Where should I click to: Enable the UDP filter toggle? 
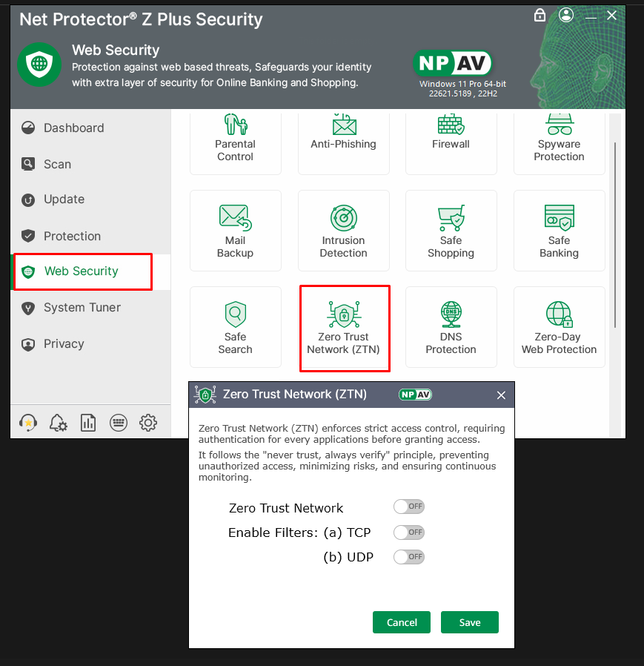(x=409, y=557)
